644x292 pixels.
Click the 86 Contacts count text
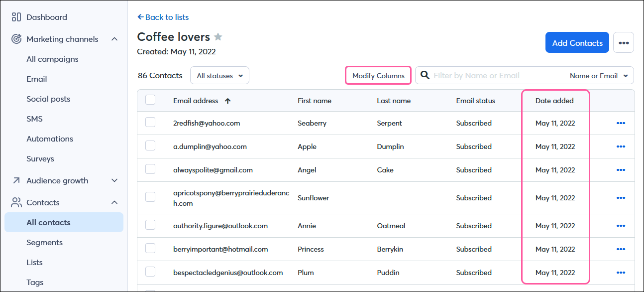[160, 76]
